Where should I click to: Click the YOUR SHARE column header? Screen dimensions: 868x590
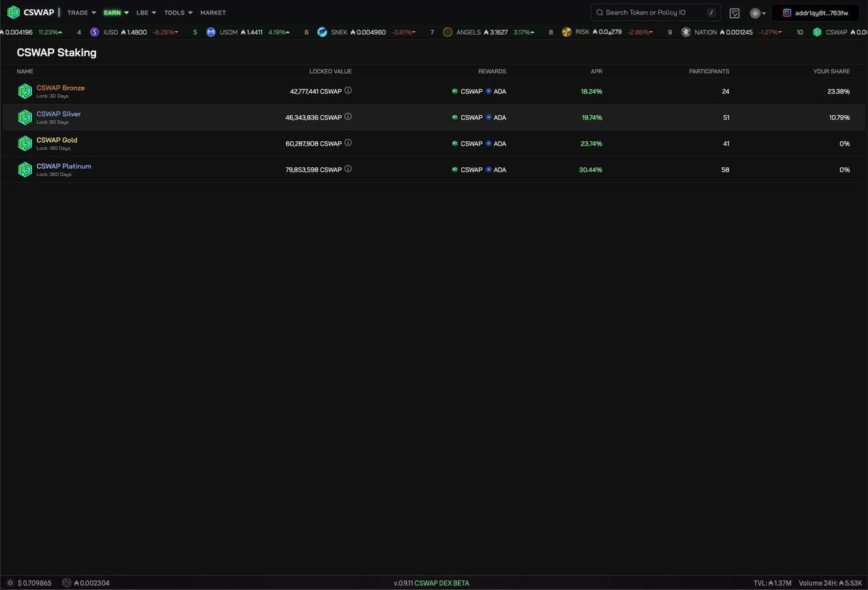coord(831,72)
